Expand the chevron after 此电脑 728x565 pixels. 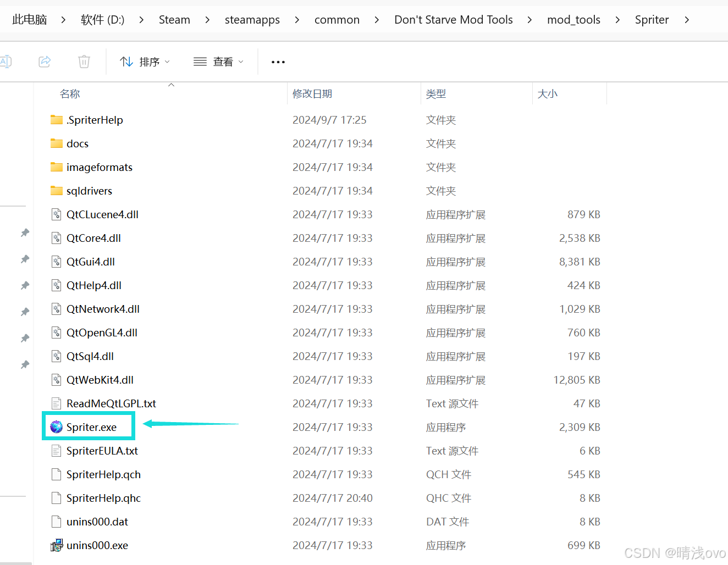click(x=63, y=20)
